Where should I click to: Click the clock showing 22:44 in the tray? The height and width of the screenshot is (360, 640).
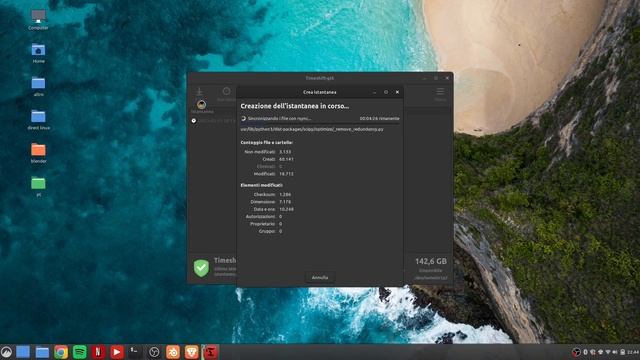tap(633, 352)
